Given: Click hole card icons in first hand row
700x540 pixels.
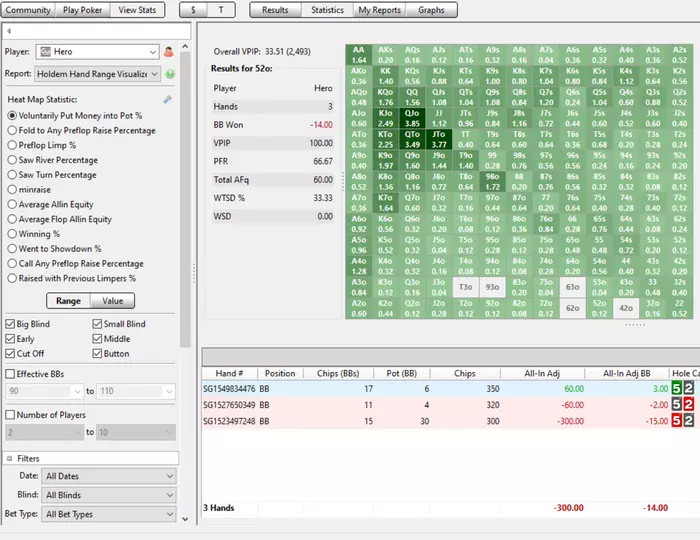Looking at the screenshot, I should pyautogui.click(x=683, y=389).
